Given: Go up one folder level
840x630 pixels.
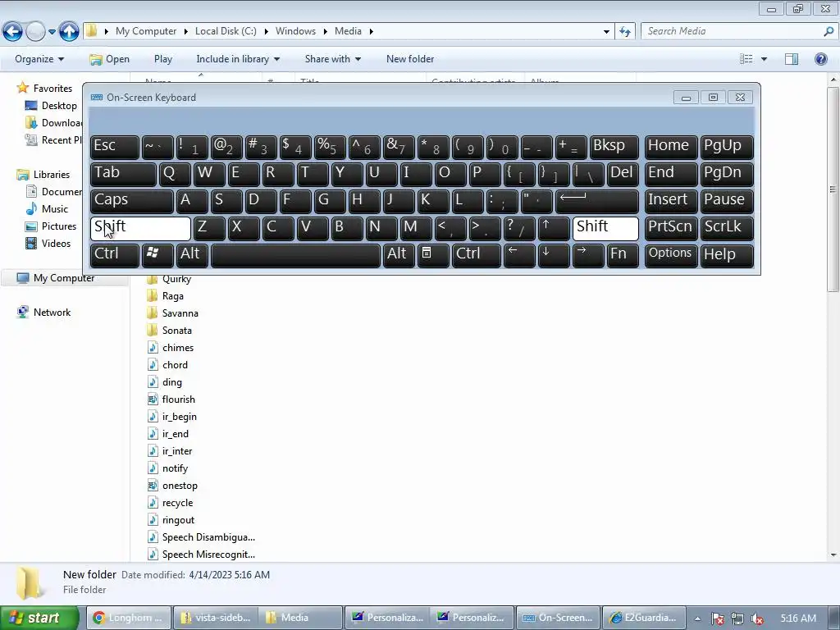Looking at the screenshot, I should click(69, 32).
